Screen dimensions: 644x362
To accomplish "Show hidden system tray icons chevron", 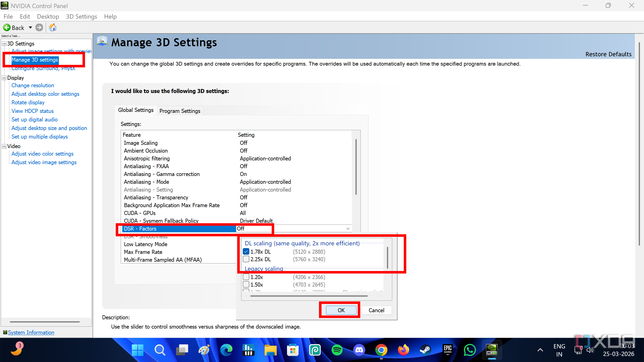I will [540, 350].
